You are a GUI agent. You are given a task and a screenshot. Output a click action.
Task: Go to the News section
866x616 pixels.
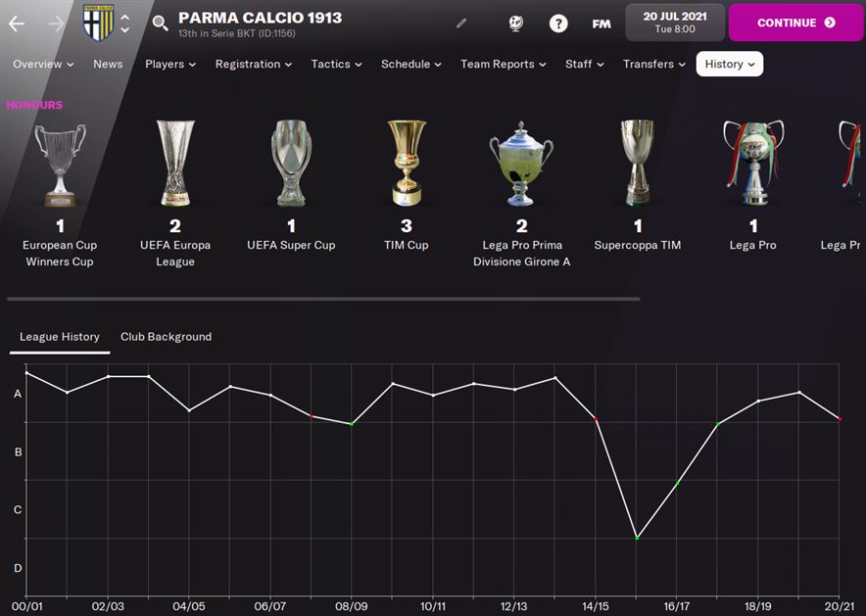click(108, 64)
